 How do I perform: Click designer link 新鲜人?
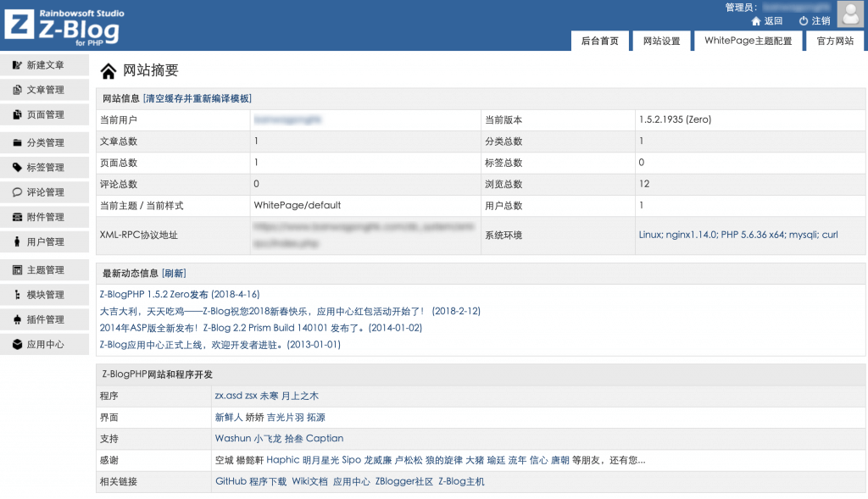229,417
